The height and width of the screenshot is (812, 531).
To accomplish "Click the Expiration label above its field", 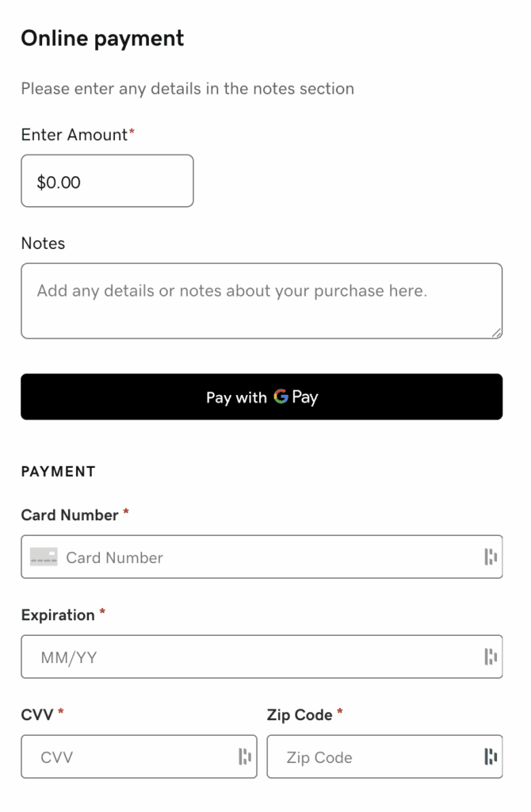I will point(59,615).
